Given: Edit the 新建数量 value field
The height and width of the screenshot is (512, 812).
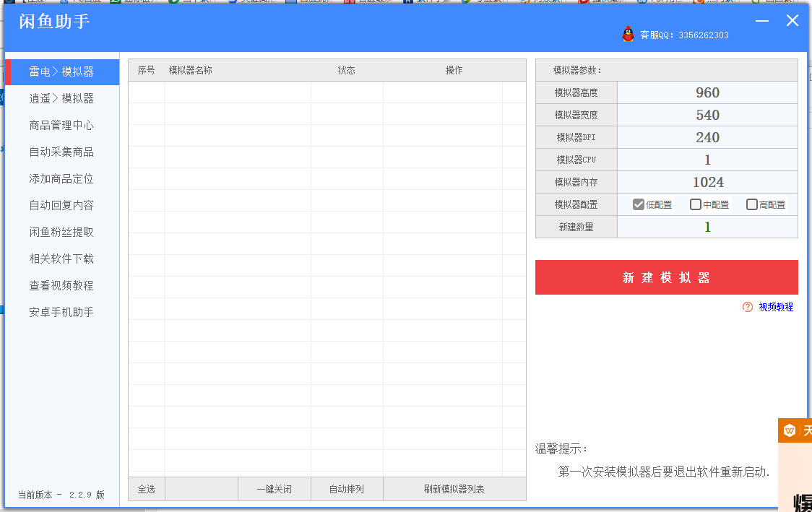Looking at the screenshot, I should (x=707, y=226).
